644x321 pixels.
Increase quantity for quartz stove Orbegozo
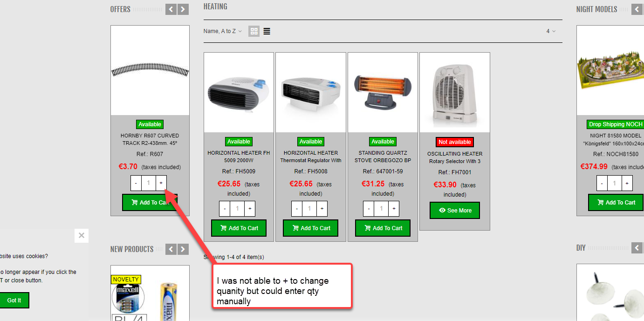[394, 209]
